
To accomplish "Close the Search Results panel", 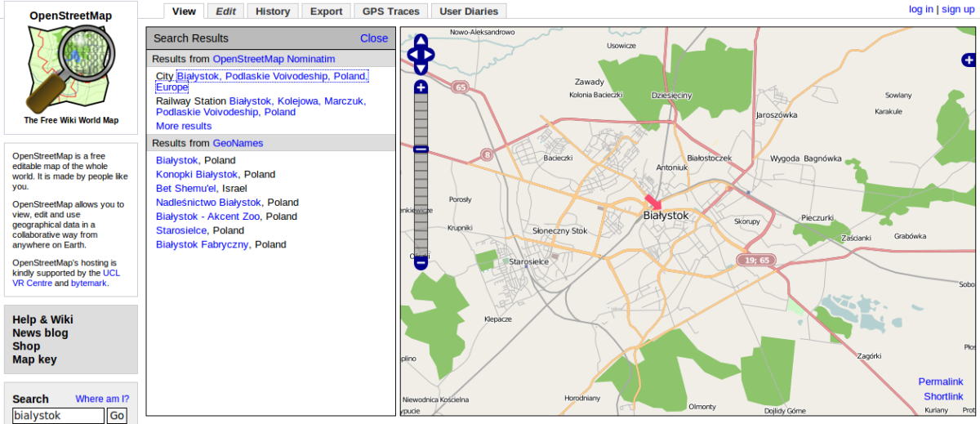I will point(374,38).
